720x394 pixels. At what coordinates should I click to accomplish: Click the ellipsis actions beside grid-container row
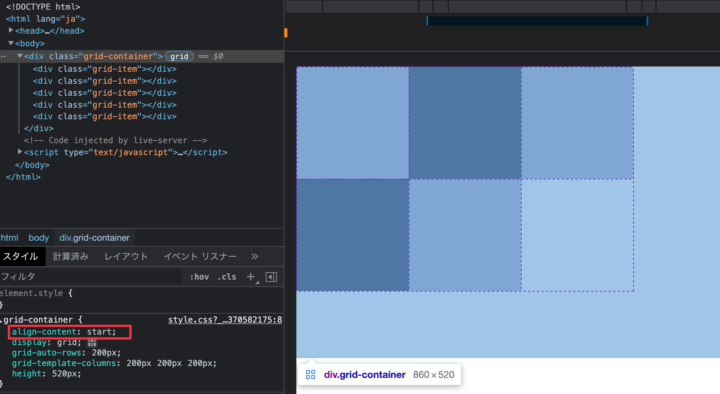pos(4,56)
